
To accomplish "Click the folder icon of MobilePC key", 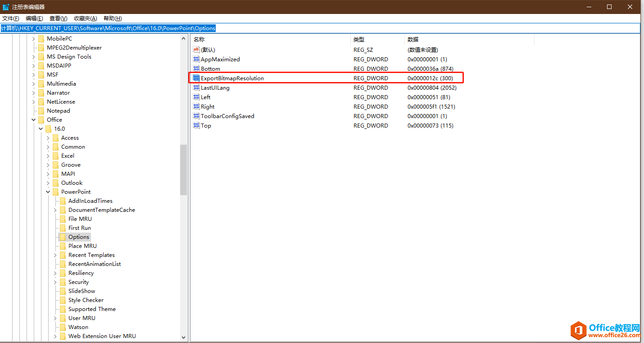I will coord(41,38).
